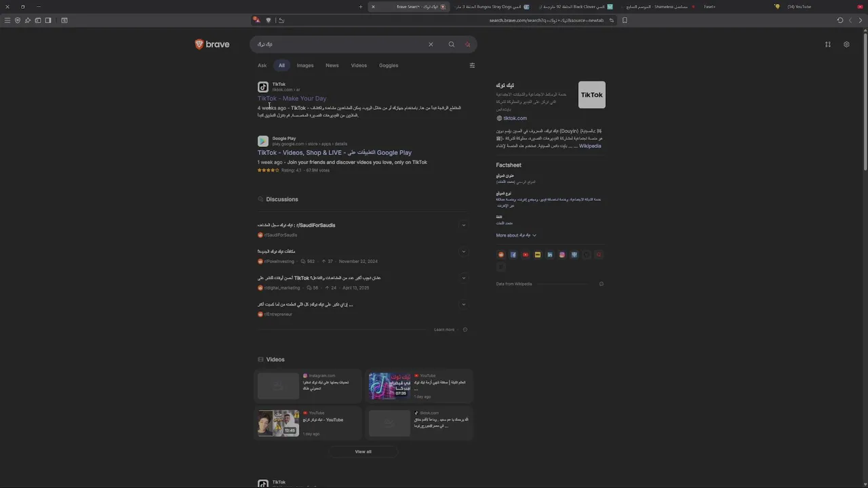This screenshot has height=488, width=868.
Task: Expand the r/Entrepreneur discussion
Action: click(x=464, y=304)
